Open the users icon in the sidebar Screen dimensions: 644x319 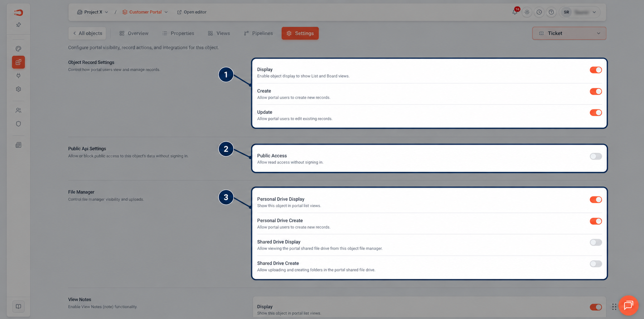pos(18,110)
